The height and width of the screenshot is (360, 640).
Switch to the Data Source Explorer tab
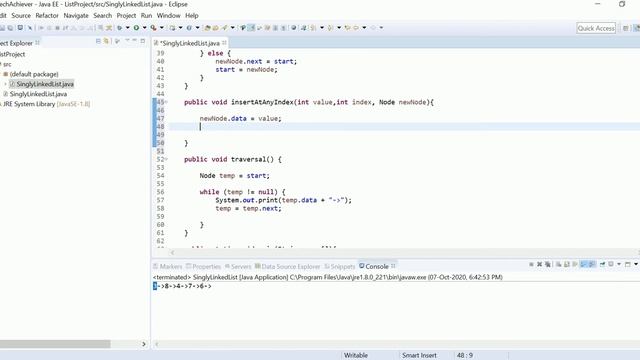288,267
